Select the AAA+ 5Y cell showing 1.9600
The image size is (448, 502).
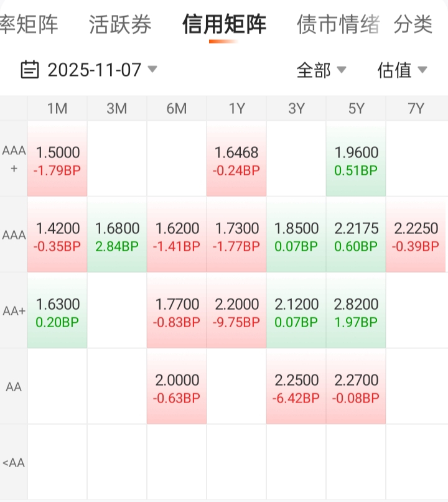coord(356,160)
